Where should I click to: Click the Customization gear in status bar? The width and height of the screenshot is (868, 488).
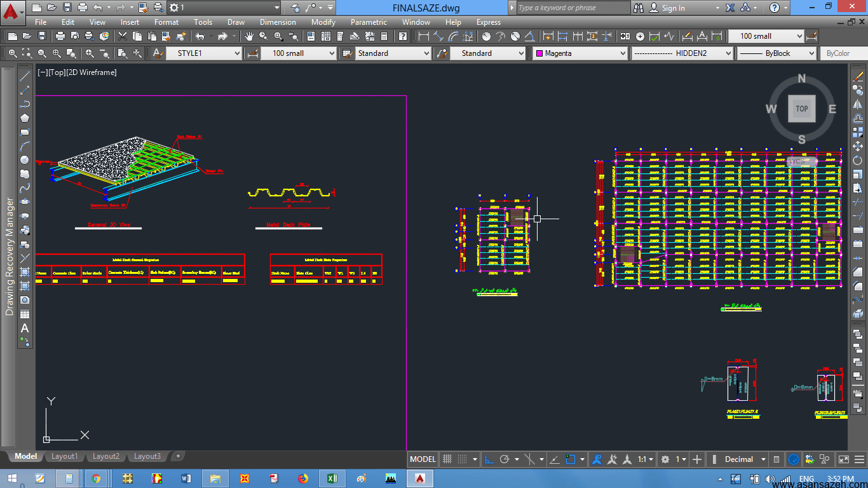pos(665,459)
